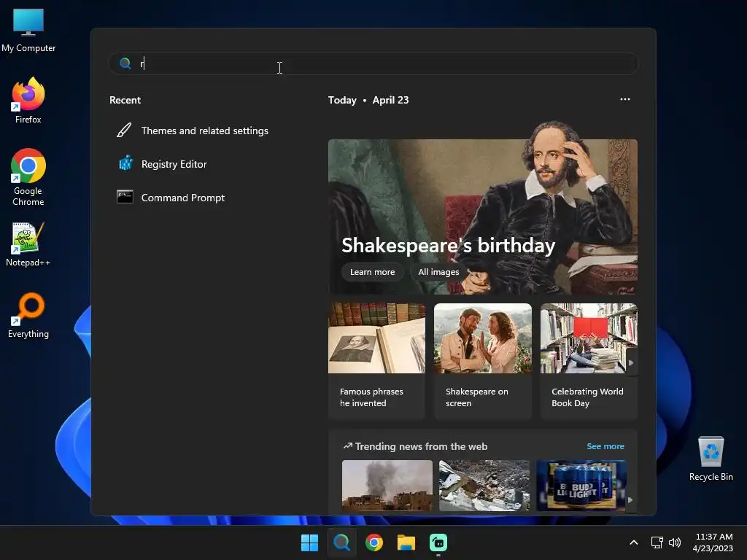
Task: Open the clock showing 11:37 AM
Action: 713,542
